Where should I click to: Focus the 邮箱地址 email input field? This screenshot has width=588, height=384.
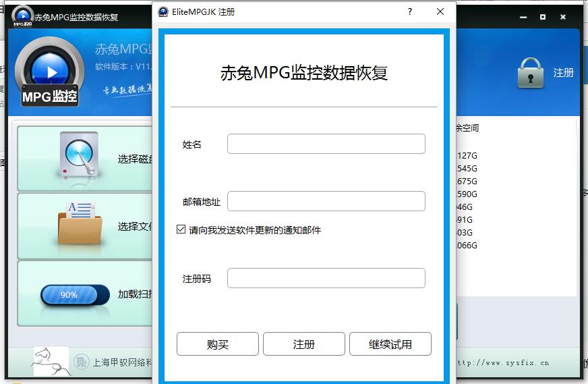click(x=326, y=201)
